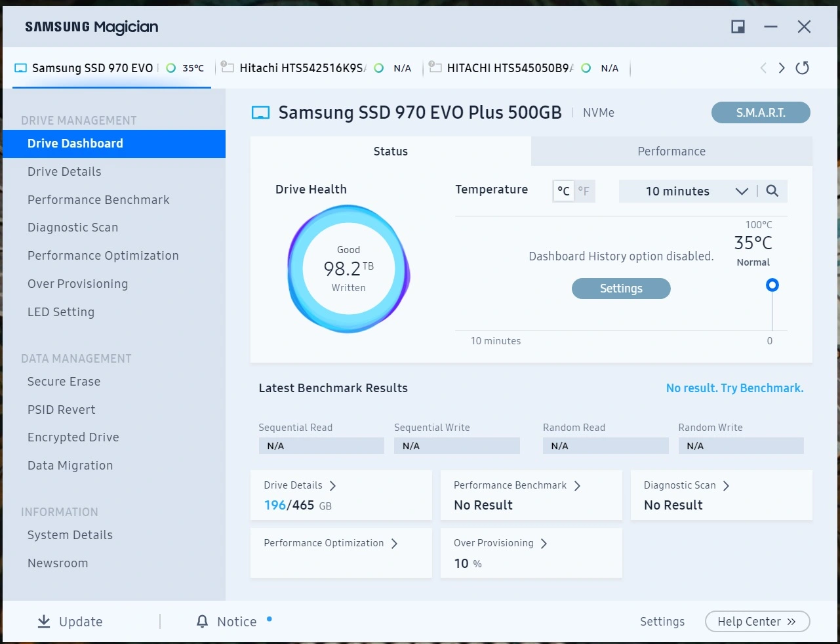This screenshot has width=840, height=644.
Task: Click No result. Try Benchmark. link
Action: 734,388
